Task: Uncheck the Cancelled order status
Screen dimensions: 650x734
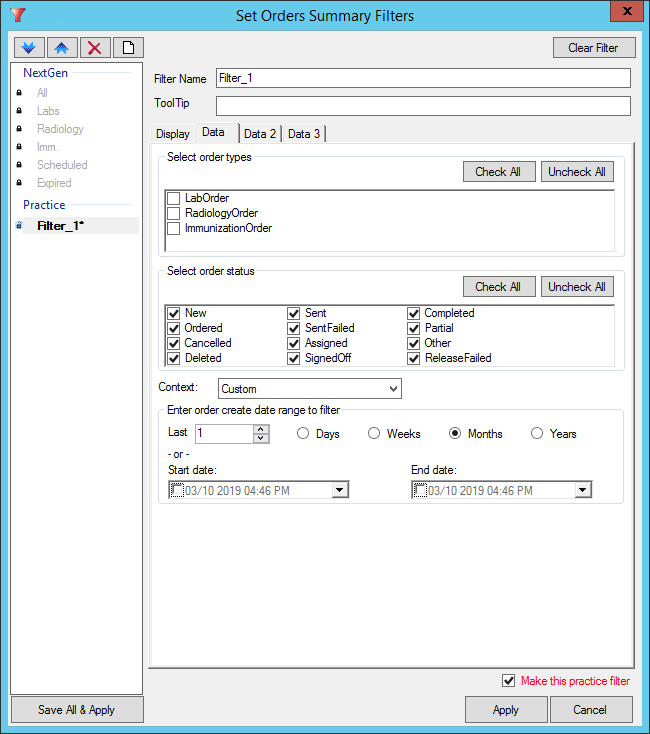Action: (174, 343)
